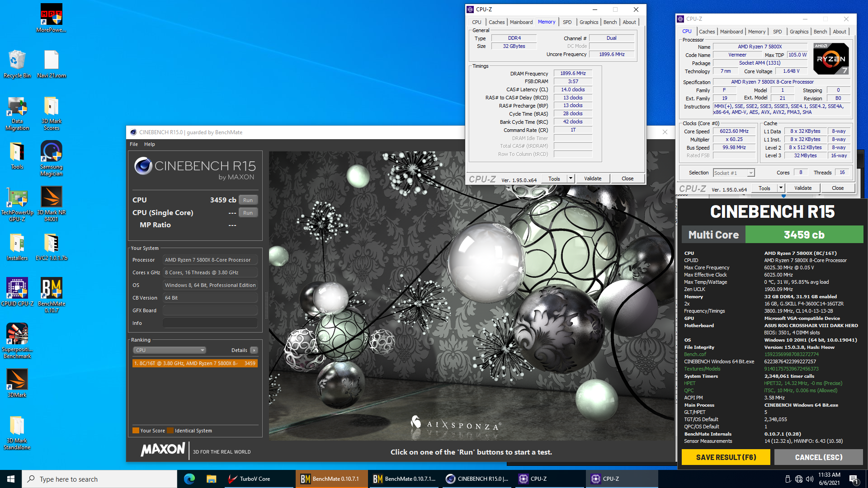Expand ranking Details arrow in Cinebench

254,350
